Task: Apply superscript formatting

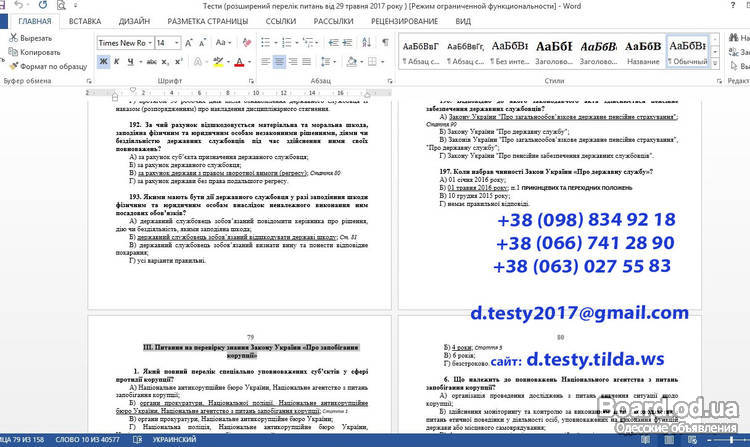Action: coord(178,62)
